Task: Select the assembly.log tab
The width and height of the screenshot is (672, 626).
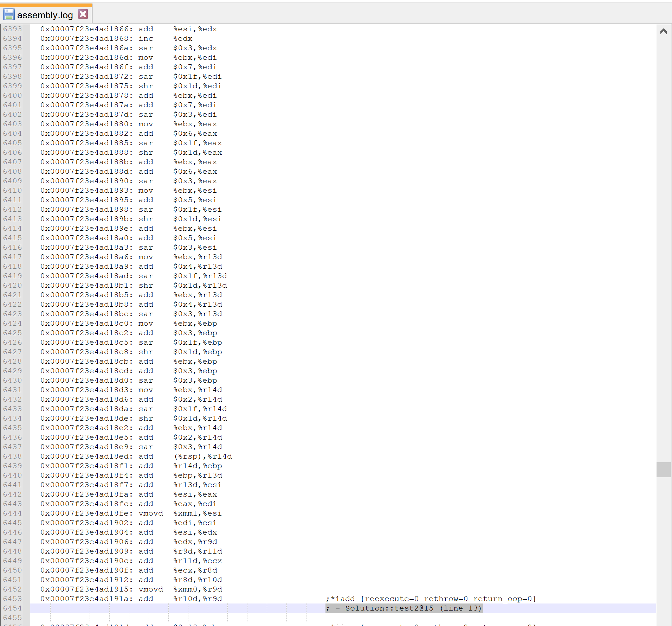Action: pyautogui.click(x=46, y=14)
